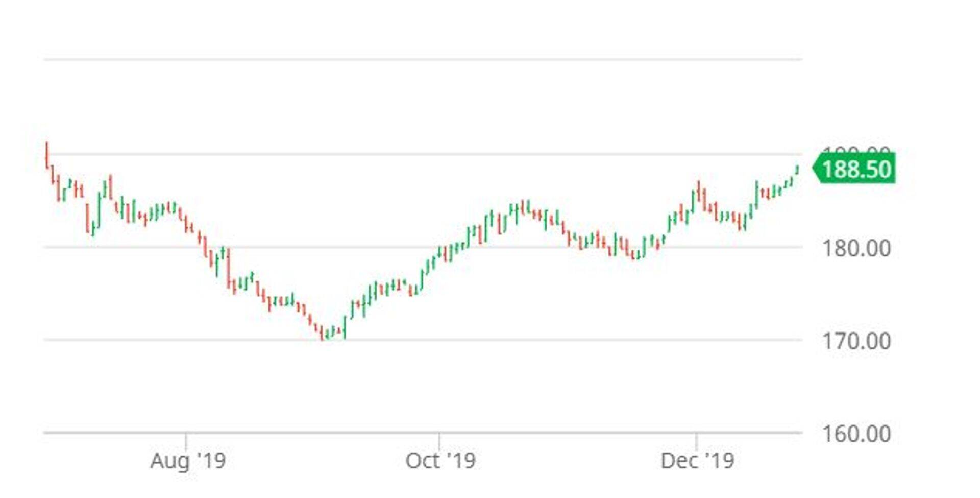Click the 180.00 price axis label
Viewport: 980px width, 498px height.
click(856, 249)
